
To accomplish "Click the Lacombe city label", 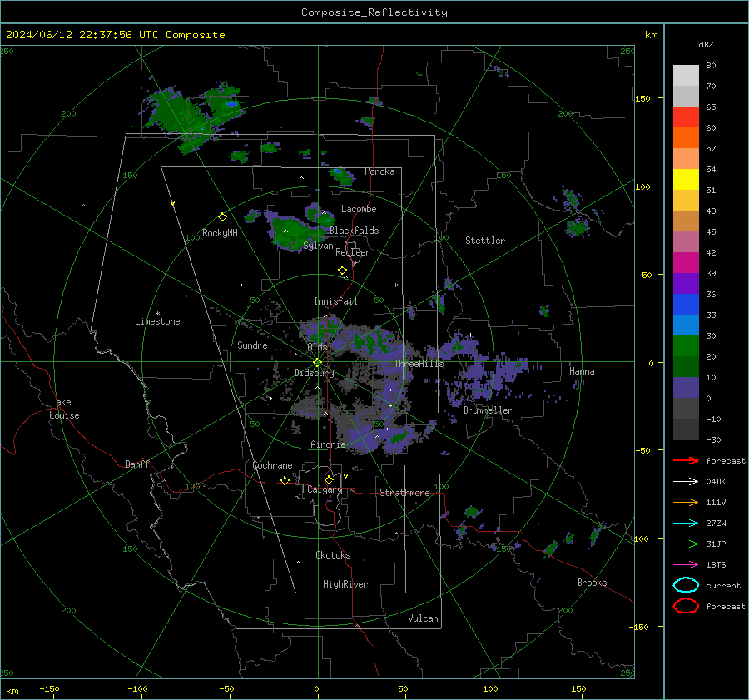I will pyautogui.click(x=359, y=209).
